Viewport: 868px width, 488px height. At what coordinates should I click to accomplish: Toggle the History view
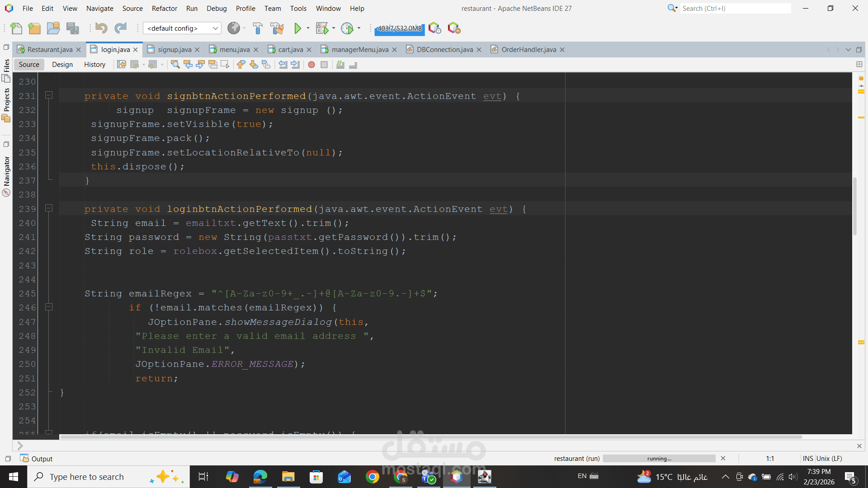point(94,65)
